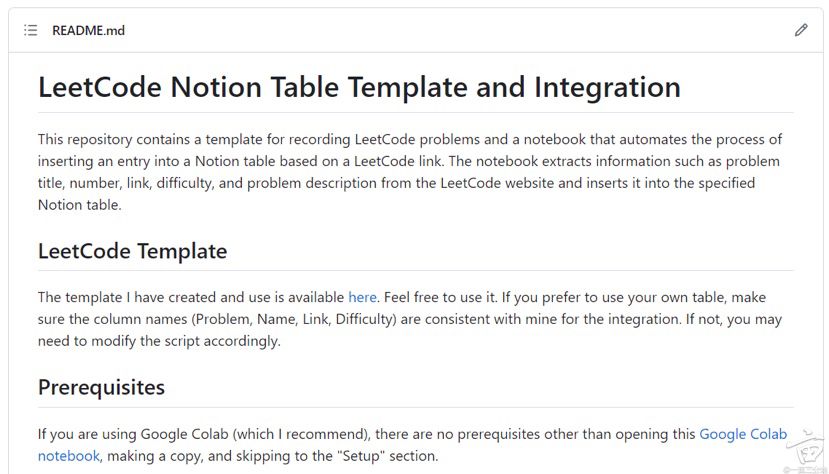Click the pencil edit README icon

pyautogui.click(x=800, y=31)
